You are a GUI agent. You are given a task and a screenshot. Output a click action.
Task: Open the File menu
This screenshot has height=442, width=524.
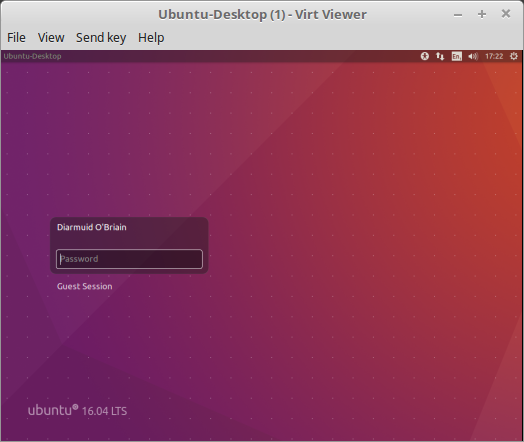16,37
